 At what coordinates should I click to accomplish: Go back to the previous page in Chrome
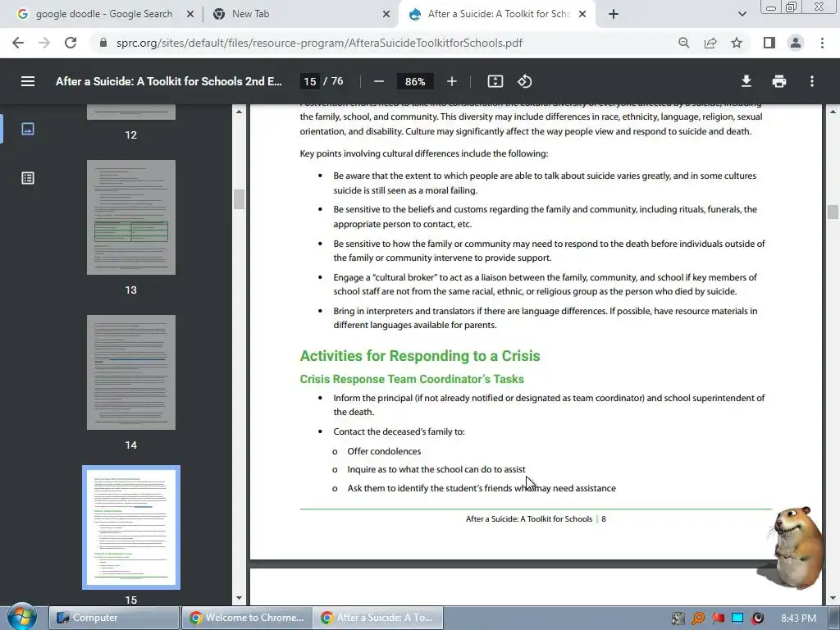point(18,43)
